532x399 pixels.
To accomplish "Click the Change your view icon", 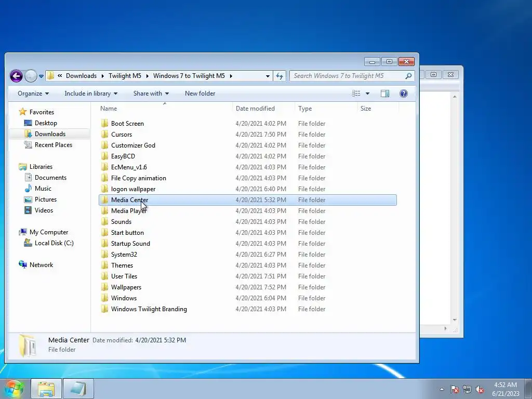I will (356, 94).
